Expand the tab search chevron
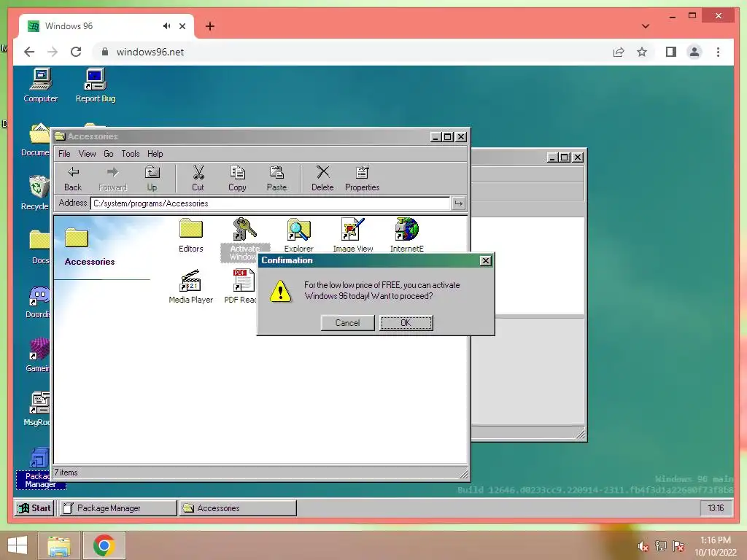The image size is (747, 560). coord(645,26)
